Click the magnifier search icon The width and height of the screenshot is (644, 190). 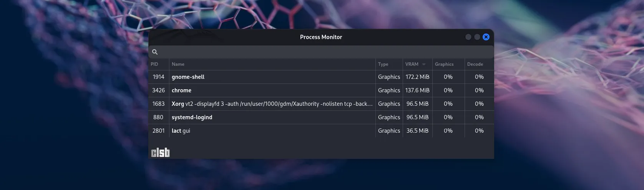click(x=155, y=52)
